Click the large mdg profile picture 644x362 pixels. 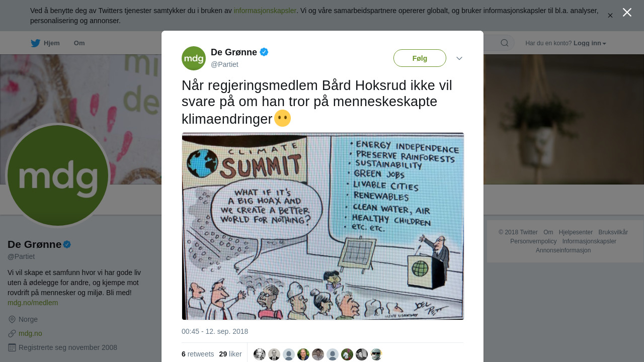(58, 175)
